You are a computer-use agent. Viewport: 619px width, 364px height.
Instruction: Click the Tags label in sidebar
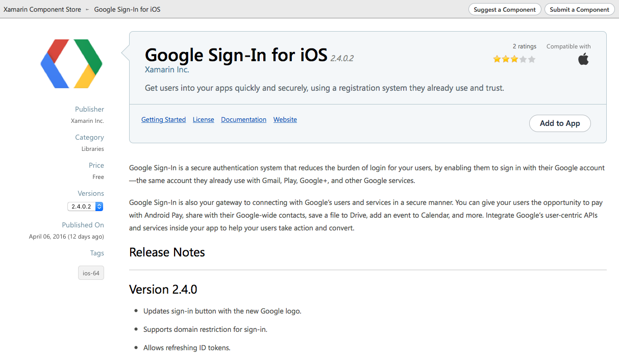tap(97, 253)
